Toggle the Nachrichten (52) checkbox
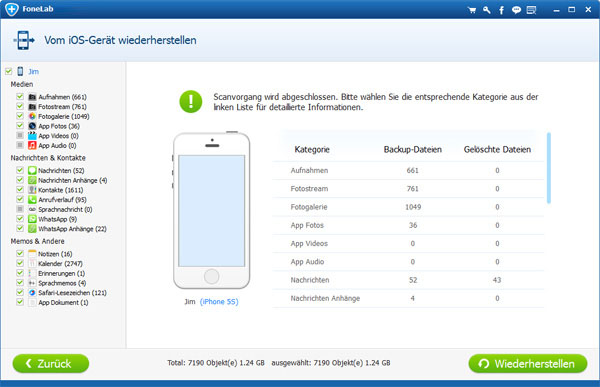 [x=20, y=170]
